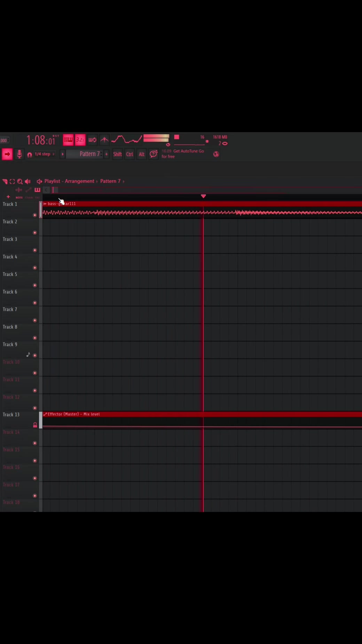Select Pattern 7 breadcrumb in playlist title
Image resolution: width=362 pixels, height=644 pixels.
pos(110,181)
